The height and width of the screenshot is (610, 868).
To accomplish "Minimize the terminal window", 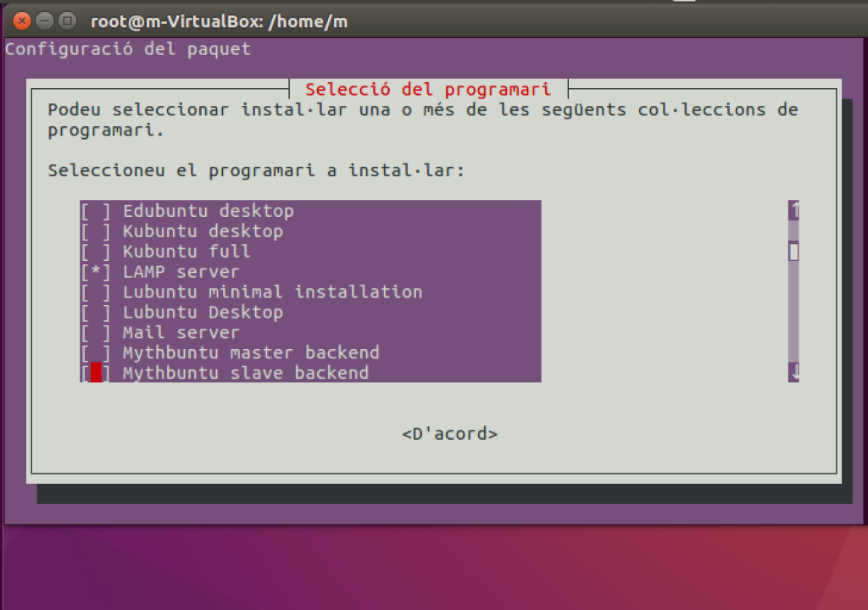I will (45, 20).
